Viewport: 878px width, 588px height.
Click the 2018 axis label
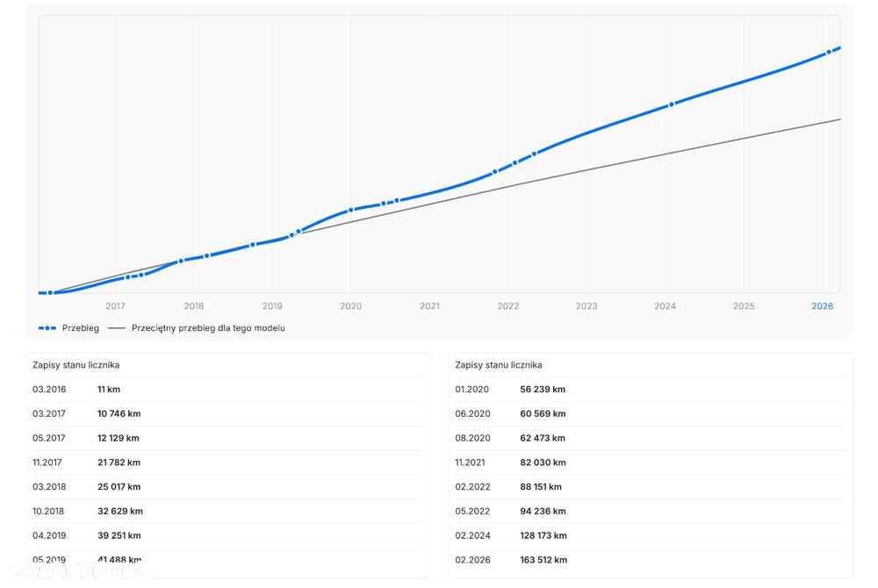(x=194, y=306)
